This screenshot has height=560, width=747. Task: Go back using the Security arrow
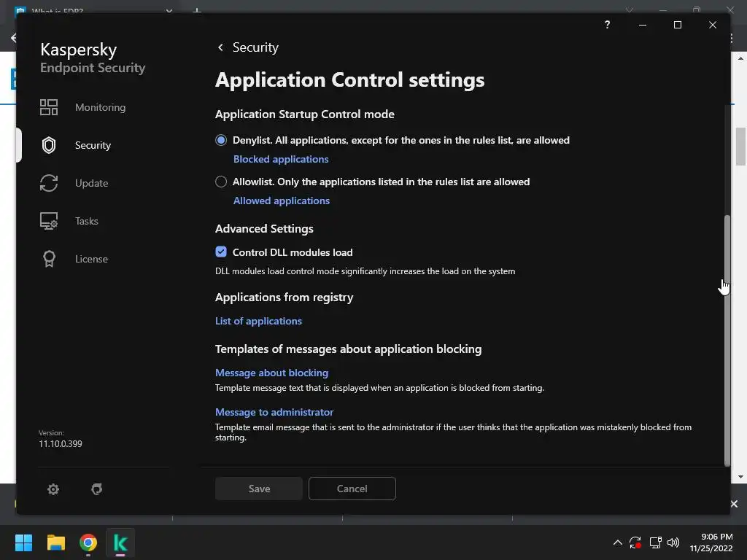[x=220, y=47]
